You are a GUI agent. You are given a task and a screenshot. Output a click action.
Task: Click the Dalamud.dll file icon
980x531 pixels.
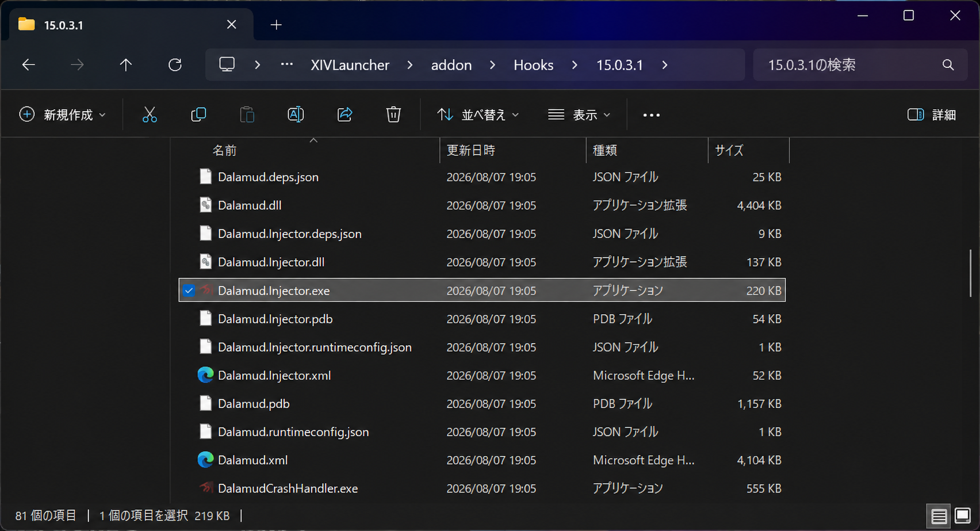pyautogui.click(x=205, y=205)
